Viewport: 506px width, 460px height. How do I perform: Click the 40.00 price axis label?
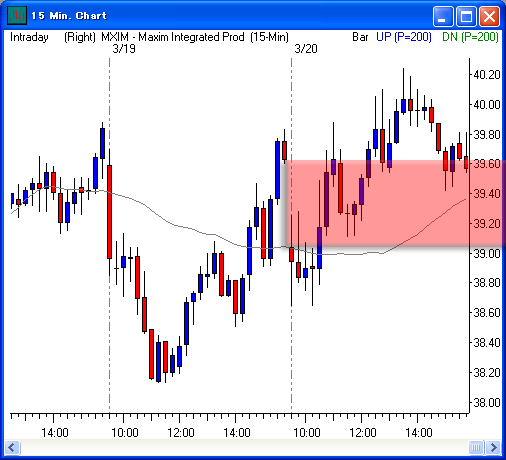pos(487,105)
